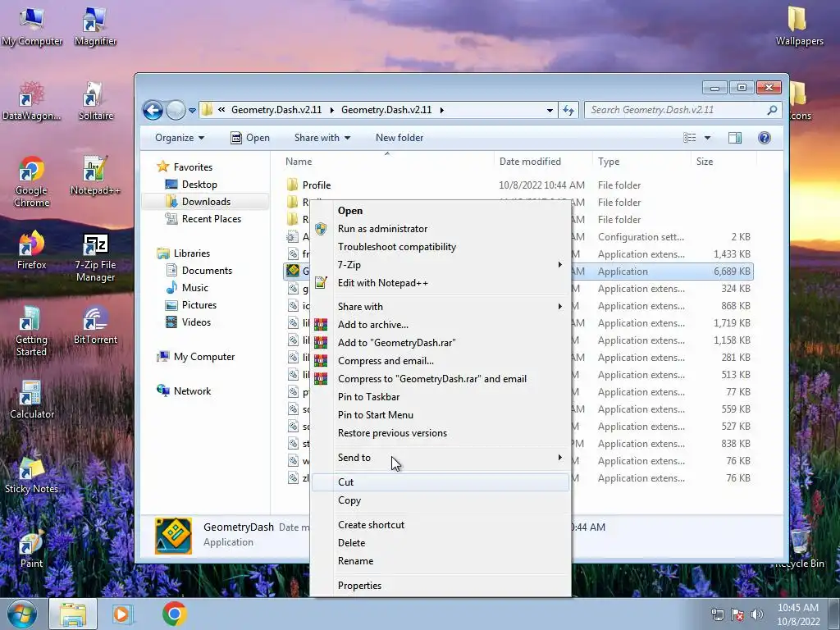Open the Notepad++ desktop shortcut
This screenshot has height=630, width=840.
pyautogui.click(x=95, y=176)
